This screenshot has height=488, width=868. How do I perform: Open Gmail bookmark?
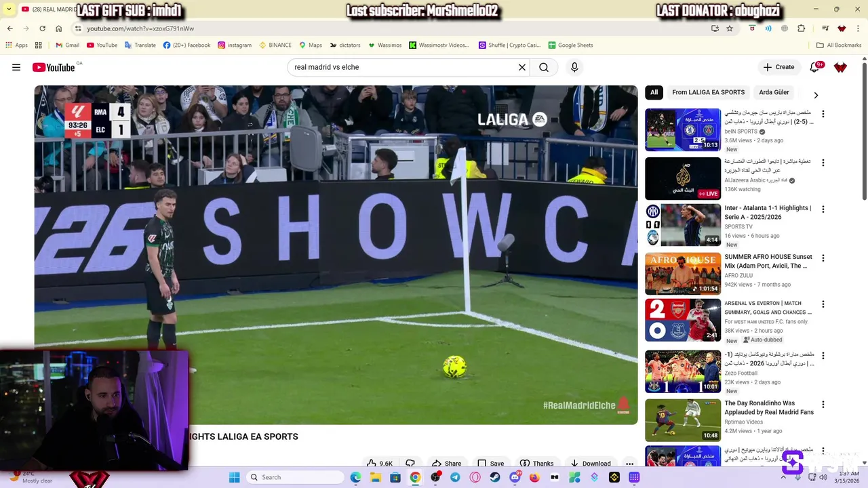point(67,45)
